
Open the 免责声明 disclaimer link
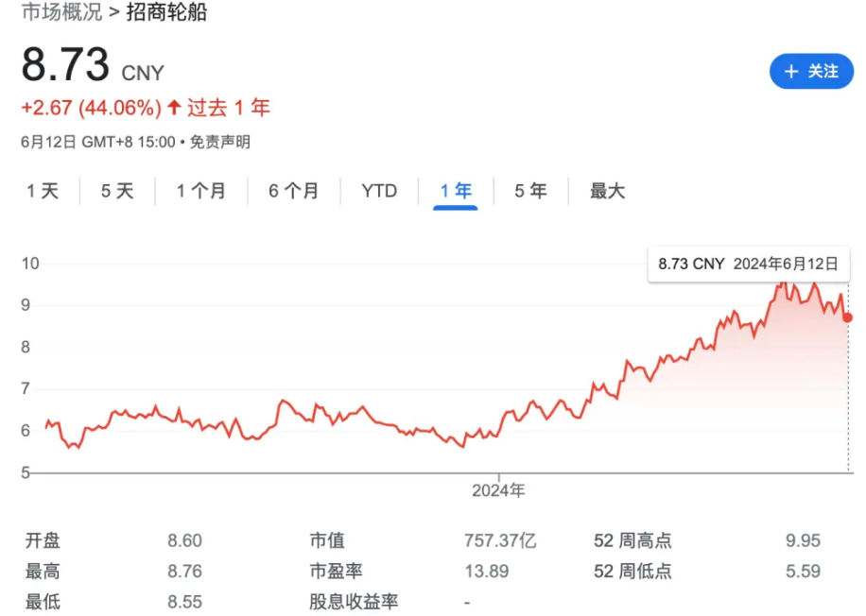[220, 142]
